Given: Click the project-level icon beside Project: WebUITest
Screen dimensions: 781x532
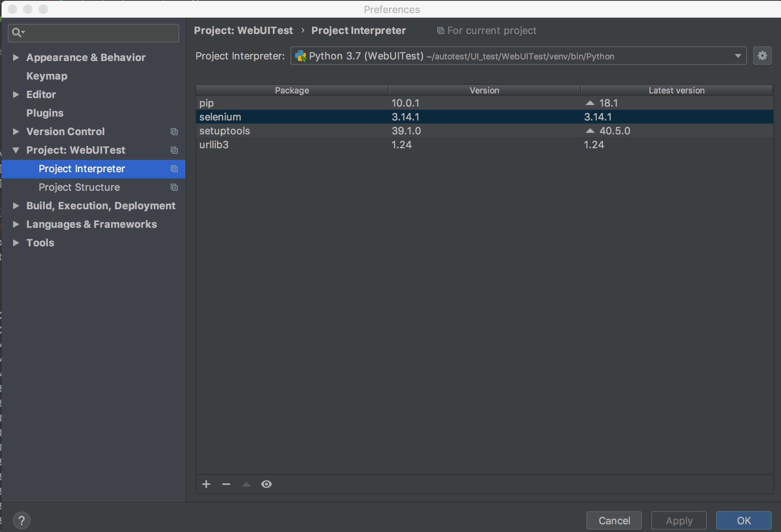Looking at the screenshot, I should [174, 150].
